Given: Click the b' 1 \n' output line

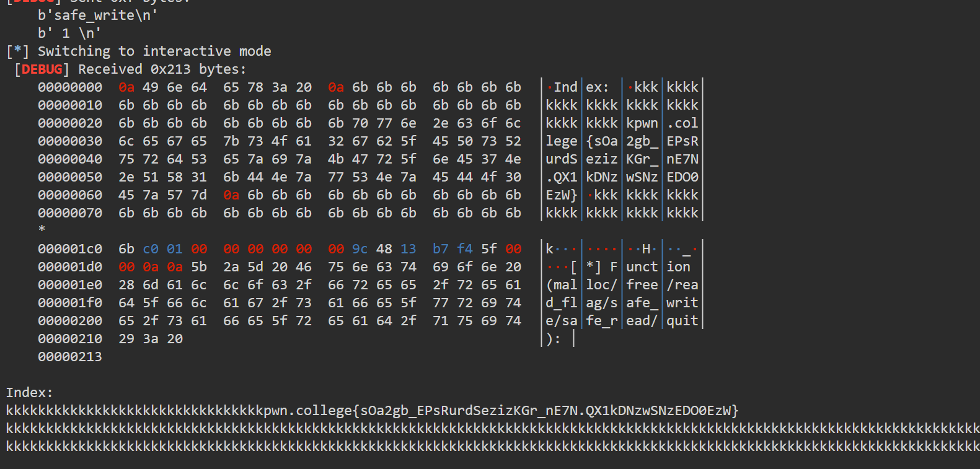Looking at the screenshot, I should [69, 33].
